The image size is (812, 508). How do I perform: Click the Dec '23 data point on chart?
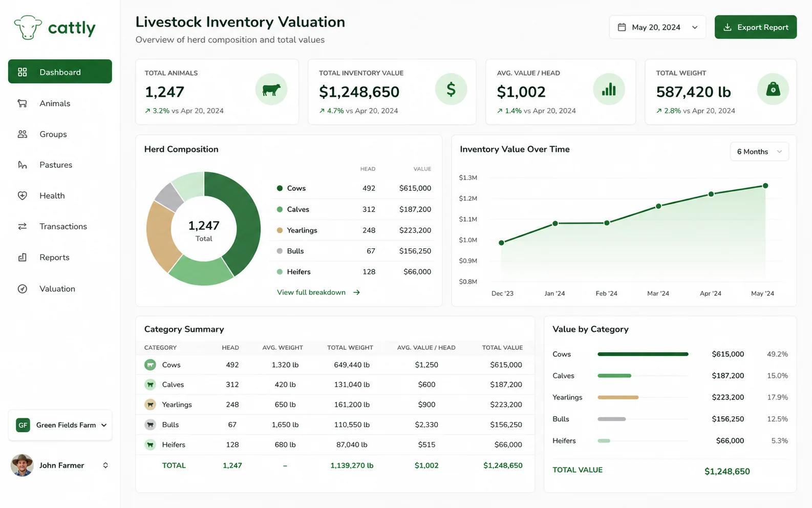(x=501, y=243)
